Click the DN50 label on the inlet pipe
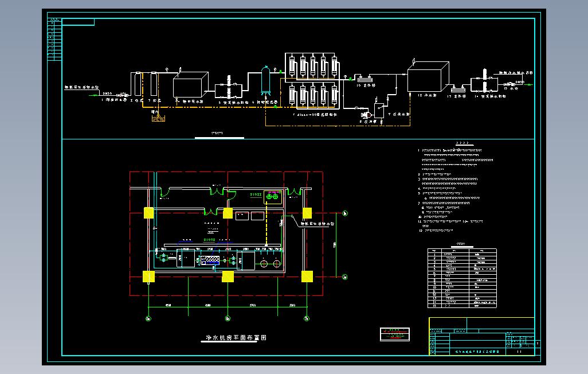The height and width of the screenshot is (374, 588). (107, 93)
